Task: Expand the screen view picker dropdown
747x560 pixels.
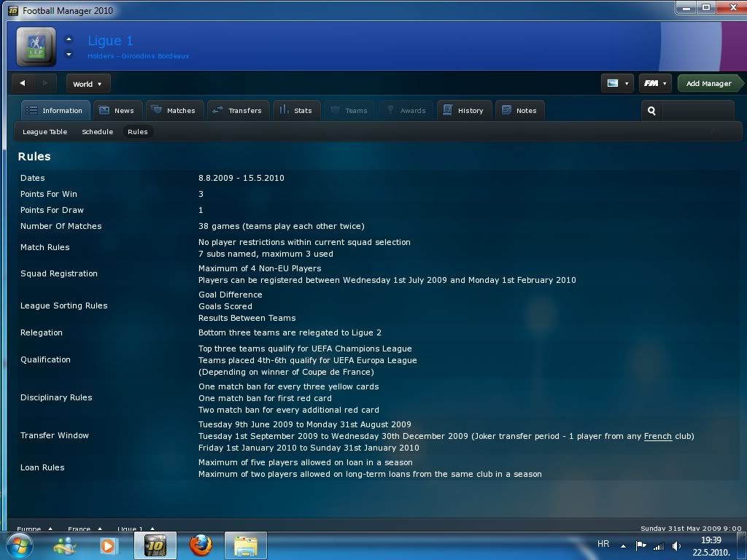Action: click(x=616, y=84)
